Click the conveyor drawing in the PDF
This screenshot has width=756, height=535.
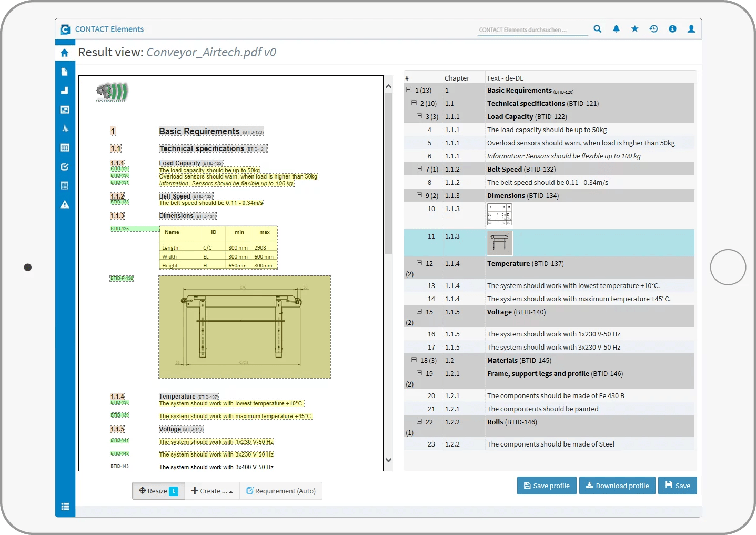coord(245,327)
